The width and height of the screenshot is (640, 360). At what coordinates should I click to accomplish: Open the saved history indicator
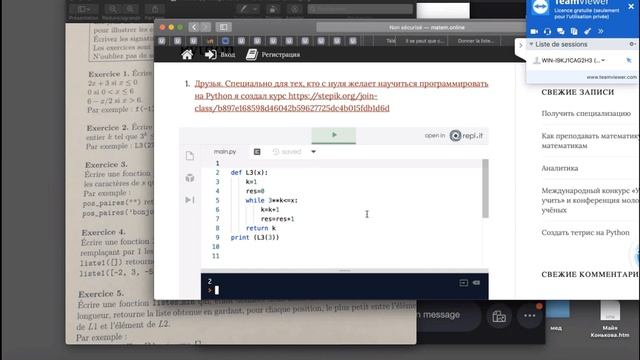coord(287,152)
